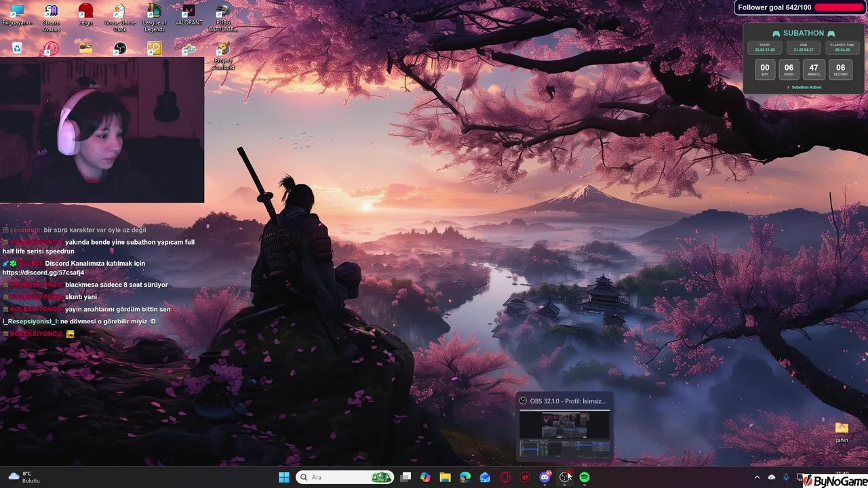Screen dimensions: 868x488
Task: Select the Goose Goose Duck shortcut
Action: pos(120,18)
